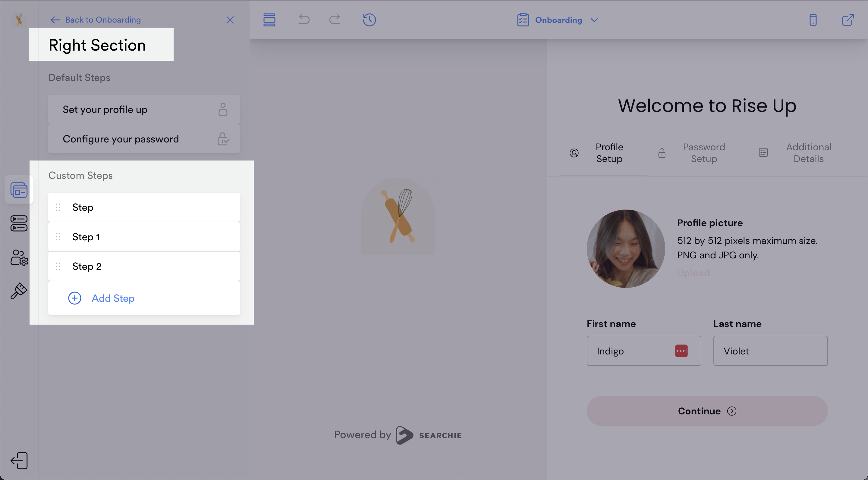The image size is (868, 480).
Task: Click the Last name input field
Action: click(770, 351)
